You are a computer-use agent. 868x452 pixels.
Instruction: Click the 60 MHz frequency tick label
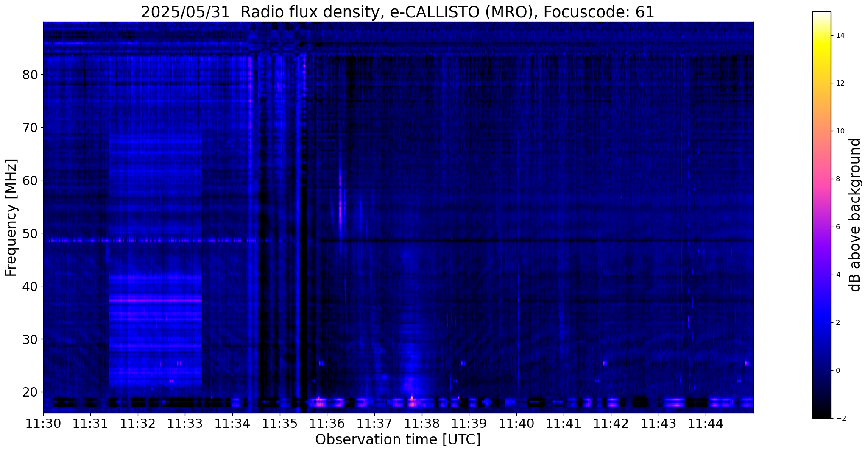tap(30, 180)
